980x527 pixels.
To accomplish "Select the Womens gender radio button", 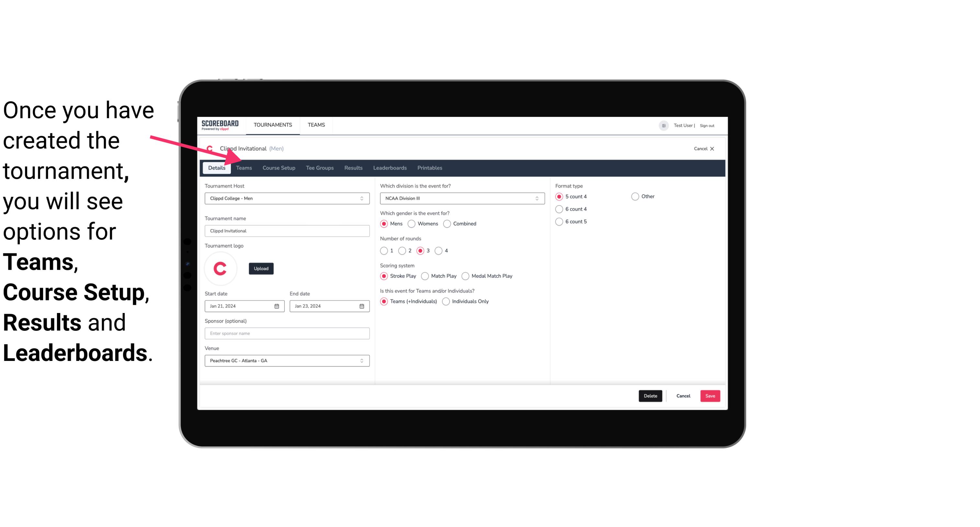I will click(x=412, y=223).
